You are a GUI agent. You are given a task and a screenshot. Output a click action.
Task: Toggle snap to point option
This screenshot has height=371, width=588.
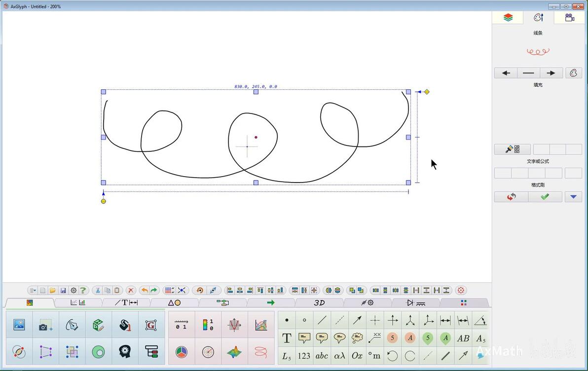tap(182, 291)
